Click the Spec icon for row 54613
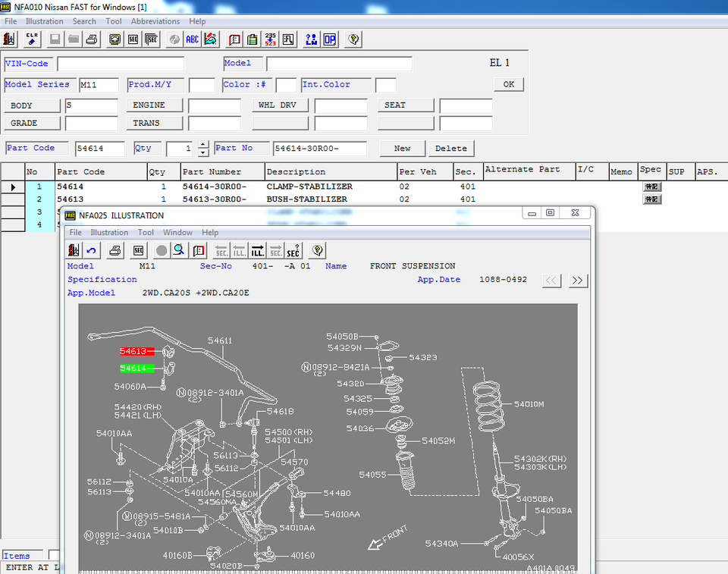This screenshot has width=728, height=574. coord(652,199)
